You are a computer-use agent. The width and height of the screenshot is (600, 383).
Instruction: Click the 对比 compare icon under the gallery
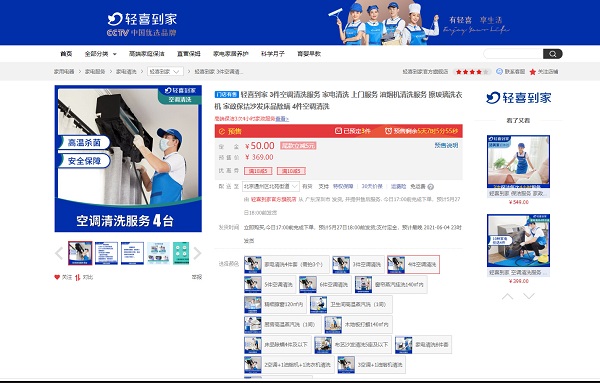click(x=78, y=277)
